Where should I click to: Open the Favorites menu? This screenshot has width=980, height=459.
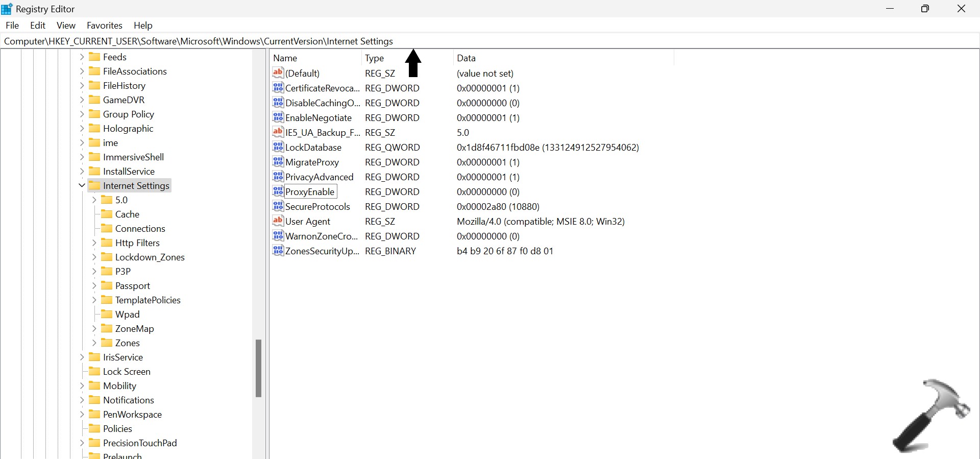point(104,26)
